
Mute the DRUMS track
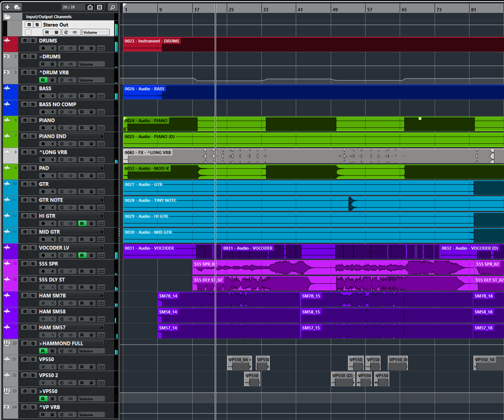25,41
